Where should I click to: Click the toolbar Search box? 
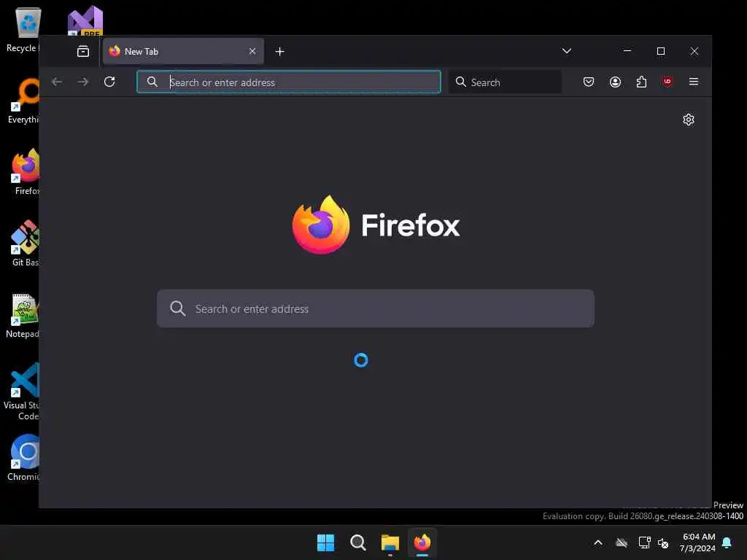click(505, 82)
